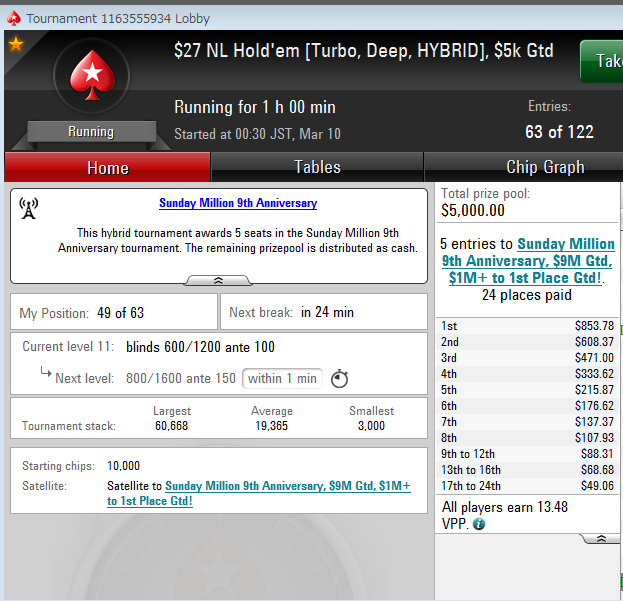623x601 pixels.
Task: Open the Sunday Million 9th Anniversary heading link
Action: (238, 203)
